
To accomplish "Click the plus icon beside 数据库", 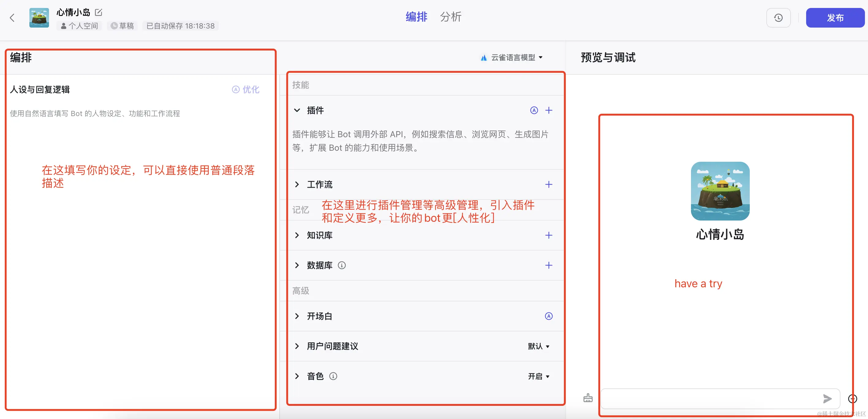I will pos(549,265).
